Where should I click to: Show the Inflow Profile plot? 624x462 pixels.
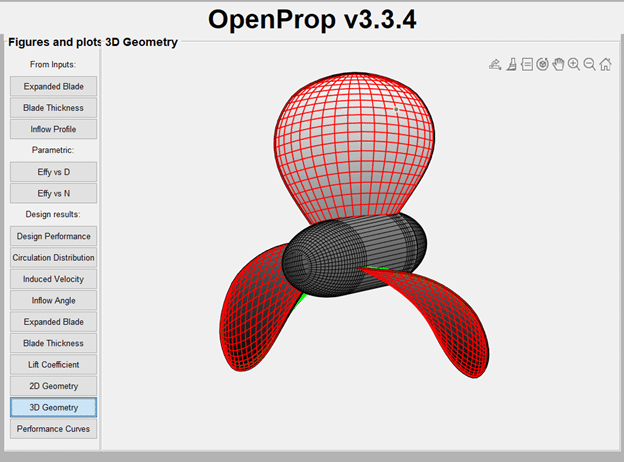click(x=53, y=129)
